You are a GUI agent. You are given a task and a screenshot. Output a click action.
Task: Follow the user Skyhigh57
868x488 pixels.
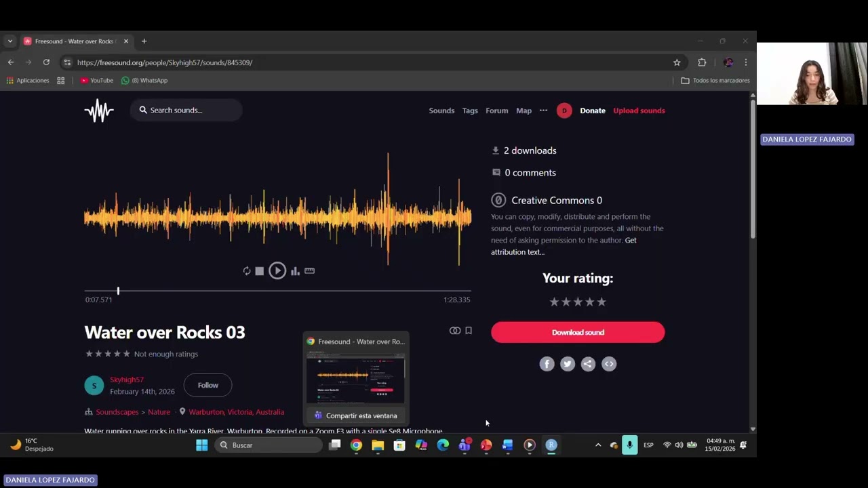[x=208, y=385]
